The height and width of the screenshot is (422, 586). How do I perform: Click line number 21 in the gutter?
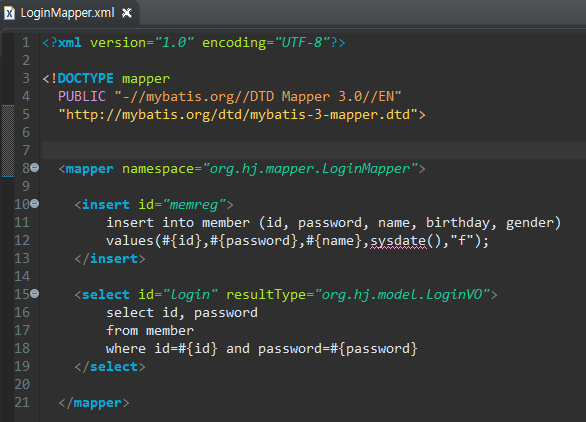(x=22, y=402)
